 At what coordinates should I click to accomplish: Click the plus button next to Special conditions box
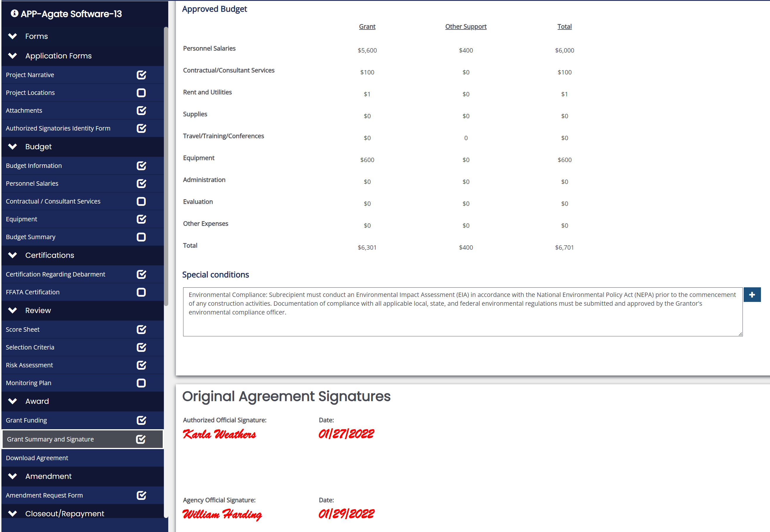(752, 295)
